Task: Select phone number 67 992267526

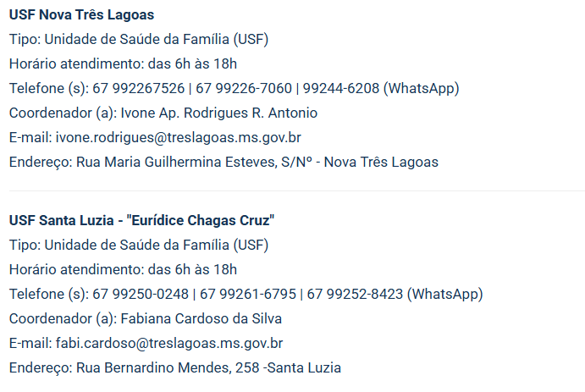Action: [x=139, y=89]
